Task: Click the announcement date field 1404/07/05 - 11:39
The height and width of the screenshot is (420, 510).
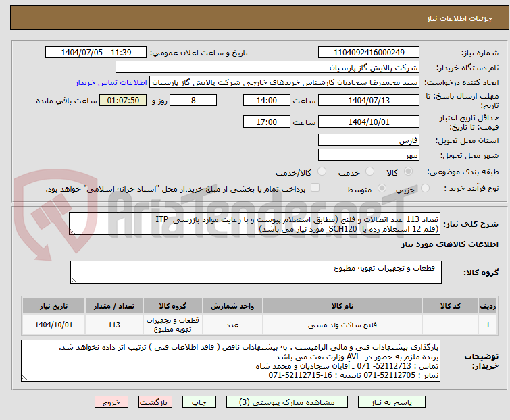Action: click(96, 53)
